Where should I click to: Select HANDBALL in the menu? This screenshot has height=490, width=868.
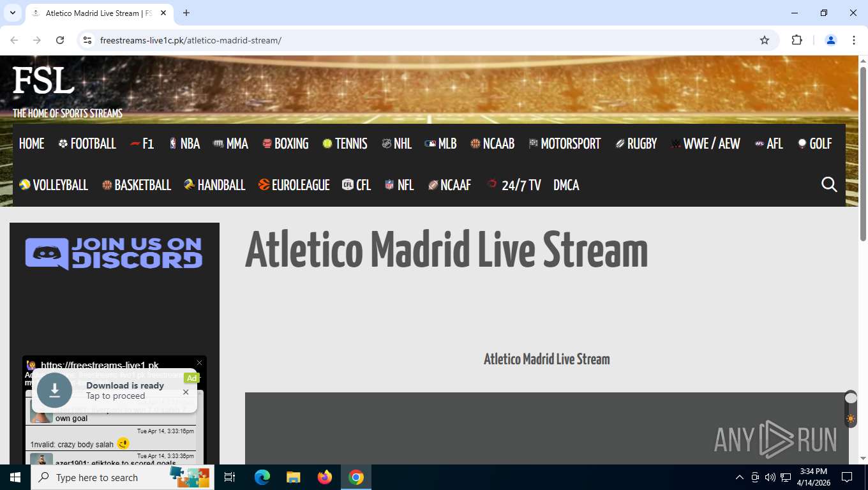[214, 185]
